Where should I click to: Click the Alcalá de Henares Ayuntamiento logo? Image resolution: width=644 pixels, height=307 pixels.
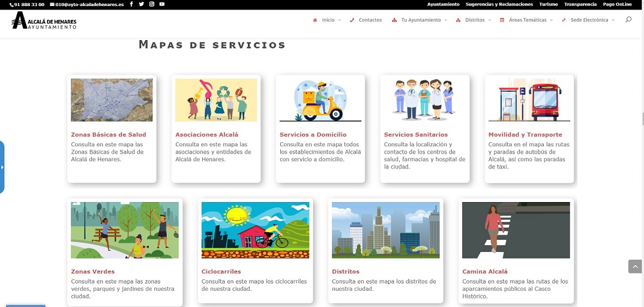[44, 20]
